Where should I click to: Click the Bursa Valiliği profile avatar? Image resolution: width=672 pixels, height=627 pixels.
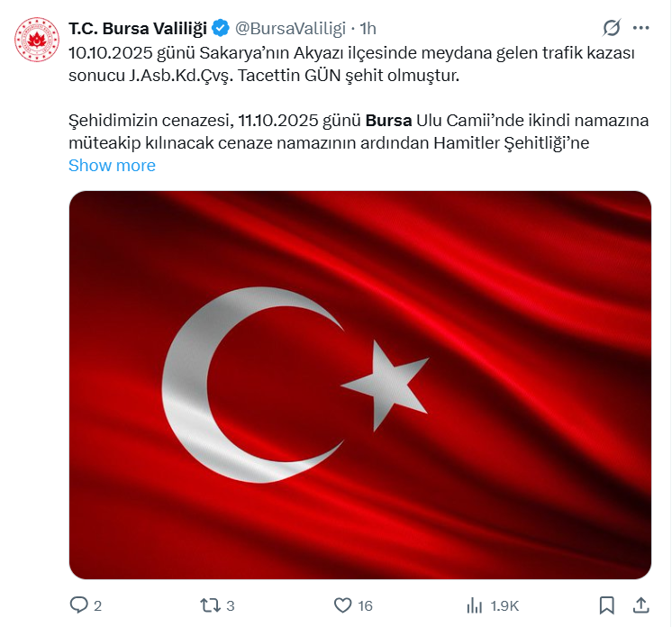click(36, 39)
